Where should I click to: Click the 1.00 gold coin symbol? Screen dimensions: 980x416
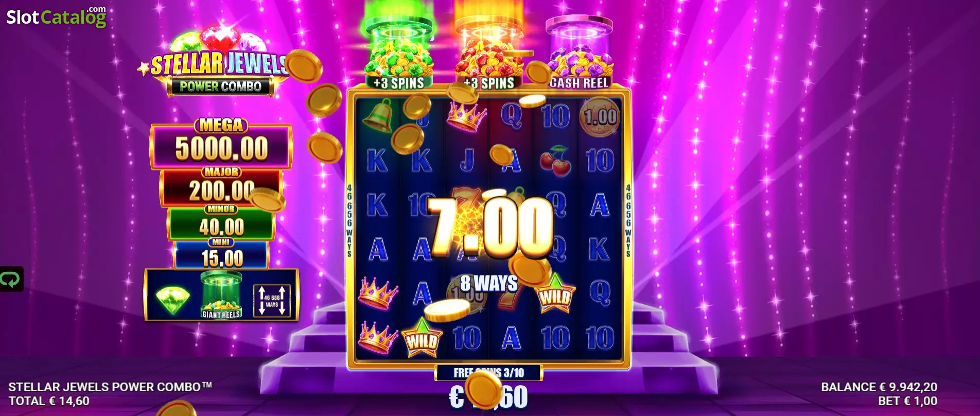point(600,116)
